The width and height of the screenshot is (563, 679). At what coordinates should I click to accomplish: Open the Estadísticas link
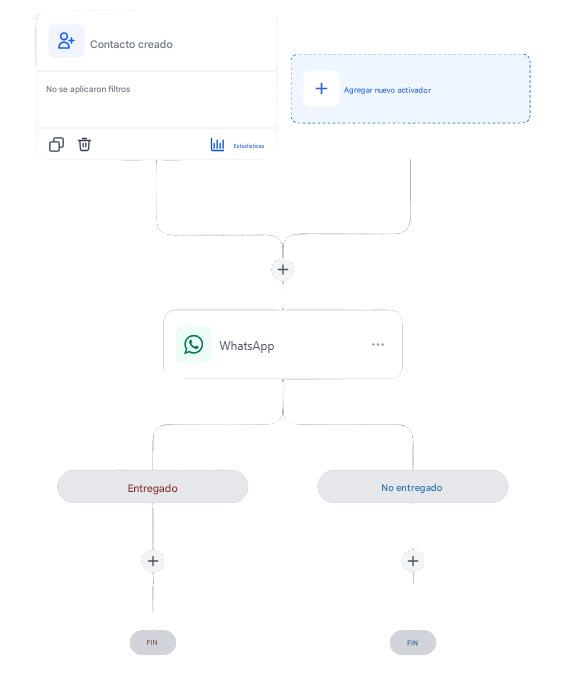click(x=249, y=146)
